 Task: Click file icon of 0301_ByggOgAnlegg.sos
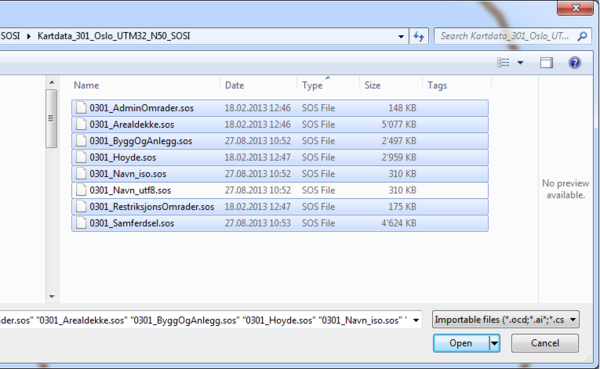point(81,141)
